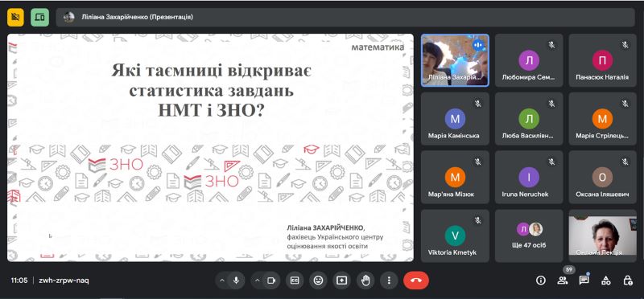The height and width of the screenshot is (299, 644).
Task: Open microphone audio settings chevron
Action: pyautogui.click(x=222, y=281)
